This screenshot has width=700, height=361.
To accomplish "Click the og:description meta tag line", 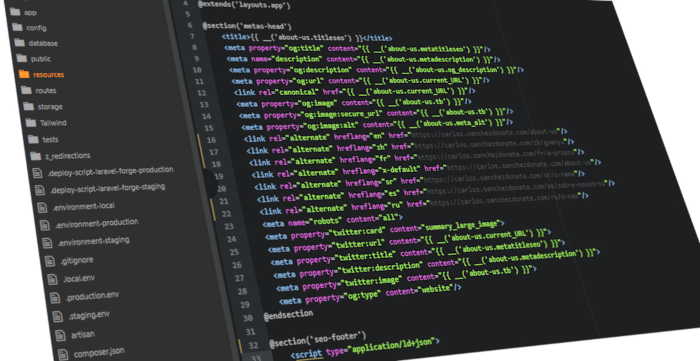I will tap(376, 70).
